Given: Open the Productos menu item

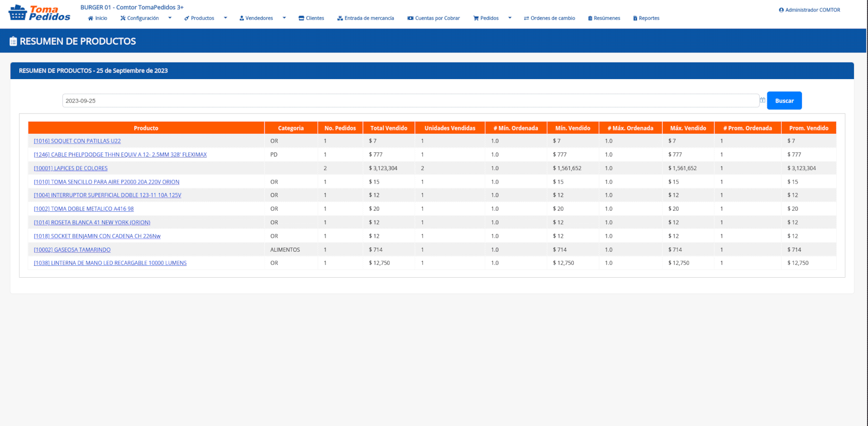Looking at the screenshot, I should point(199,18).
